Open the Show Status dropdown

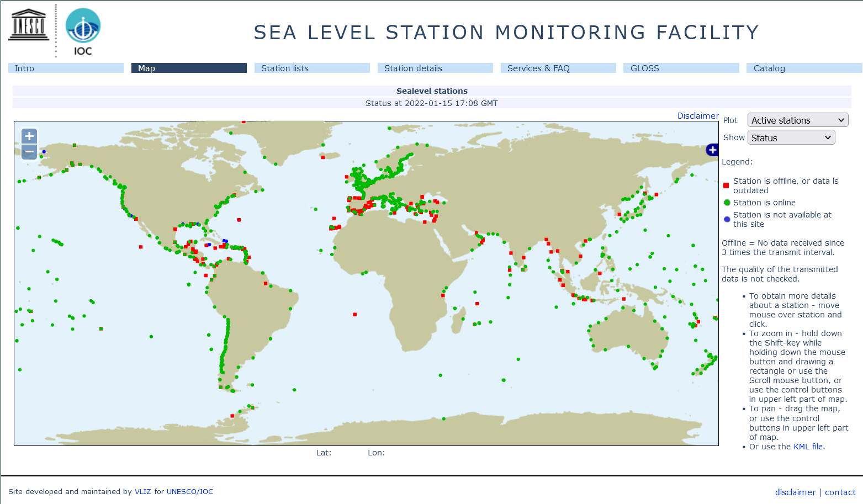[x=791, y=137]
